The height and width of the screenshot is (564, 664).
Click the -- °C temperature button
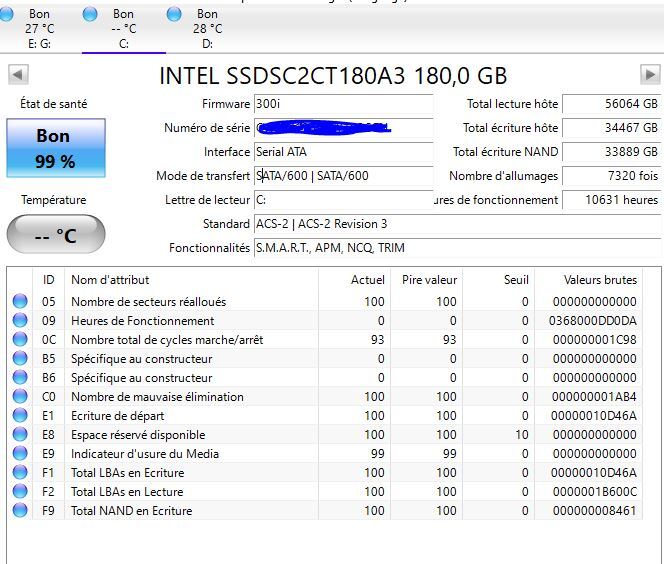coord(56,234)
